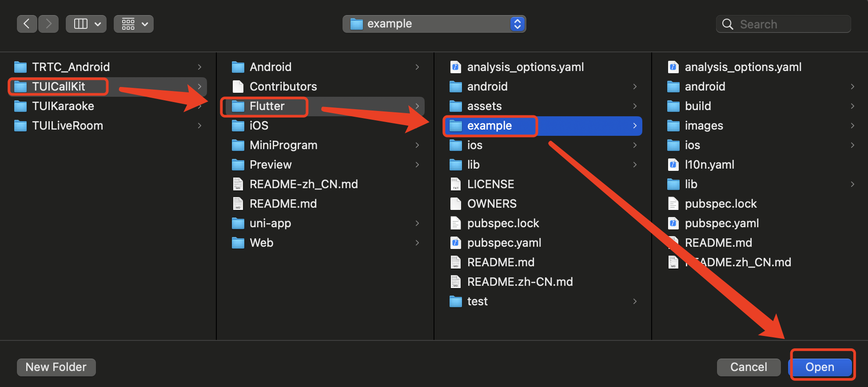Expand the uni-app folder chevron
The image size is (868, 387).
pos(417,223)
